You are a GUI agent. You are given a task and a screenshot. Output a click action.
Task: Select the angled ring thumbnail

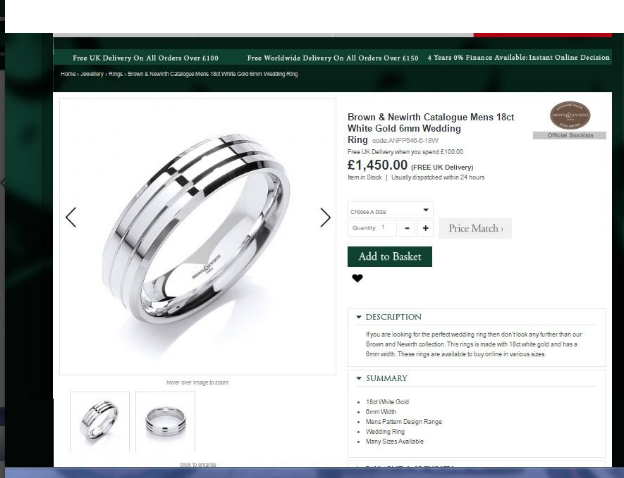pyautogui.click(x=100, y=421)
